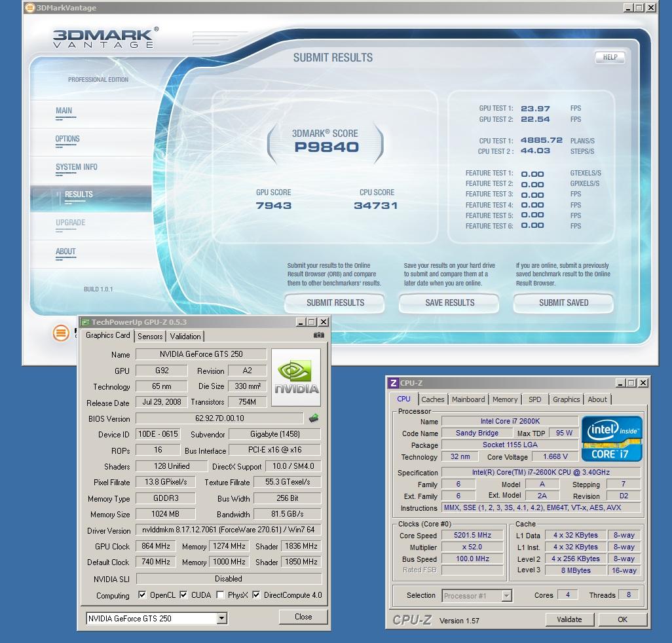Click the NVIDIA SLI field showing Disabled

coord(229,579)
